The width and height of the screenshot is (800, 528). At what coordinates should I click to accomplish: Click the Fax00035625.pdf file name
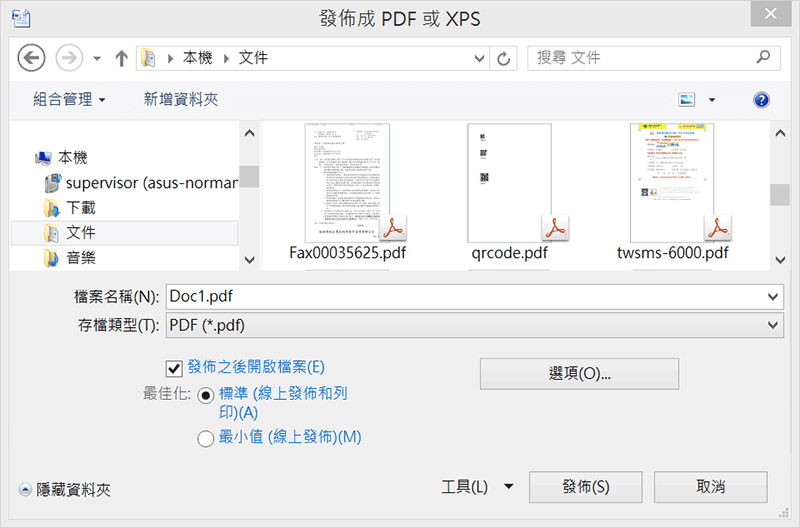[347, 253]
